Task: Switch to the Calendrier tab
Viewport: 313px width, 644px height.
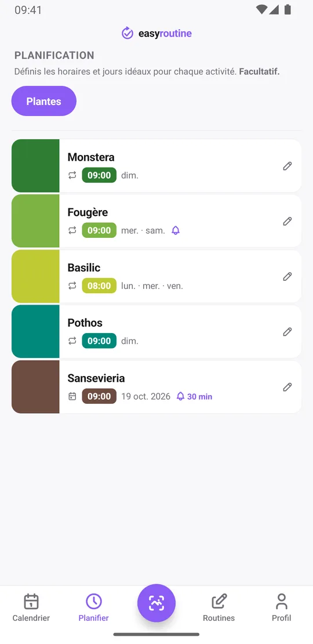Action: tap(31, 607)
